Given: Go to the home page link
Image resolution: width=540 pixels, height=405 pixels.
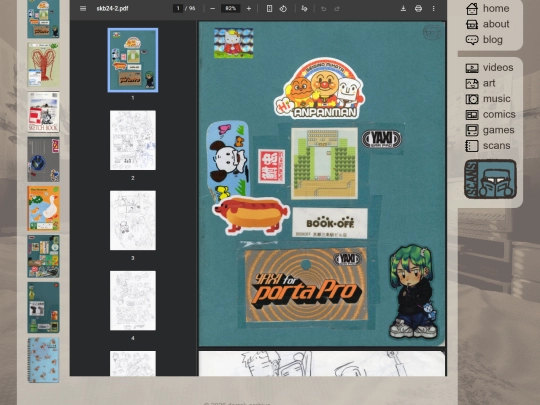Looking at the screenshot, I should [496, 8].
